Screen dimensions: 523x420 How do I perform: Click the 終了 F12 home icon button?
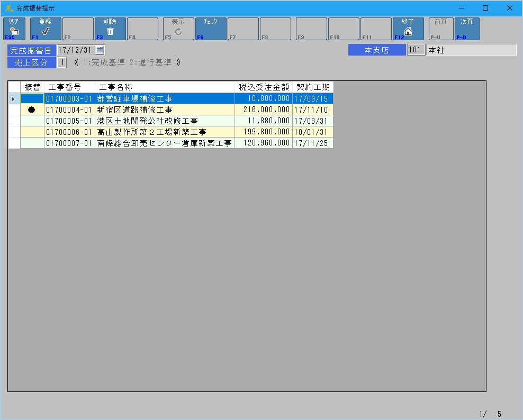408,29
